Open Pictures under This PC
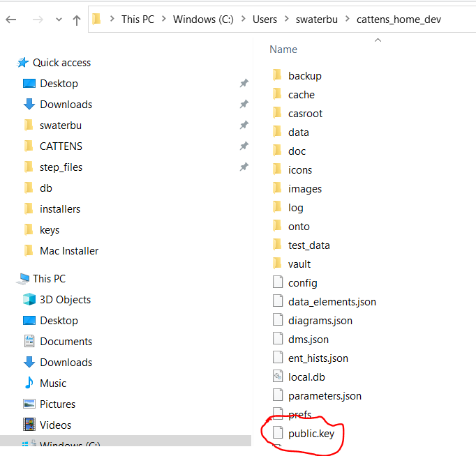Image resolution: width=476 pixels, height=456 pixels. click(x=57, y=404)
